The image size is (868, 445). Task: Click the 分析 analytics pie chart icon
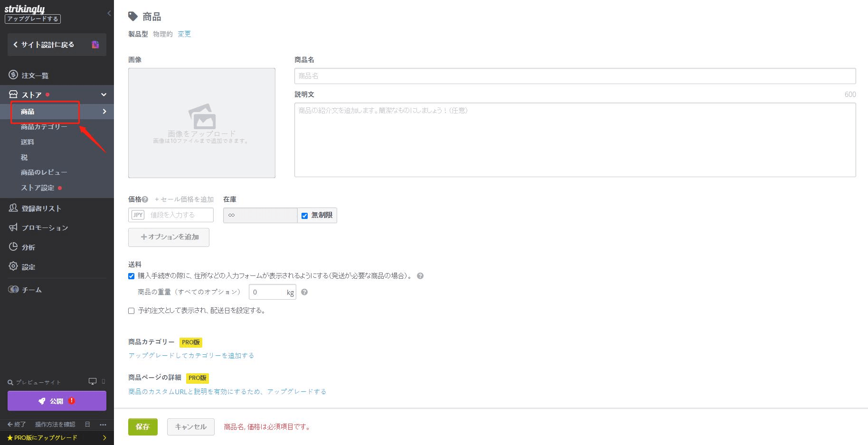coord(13,247)
